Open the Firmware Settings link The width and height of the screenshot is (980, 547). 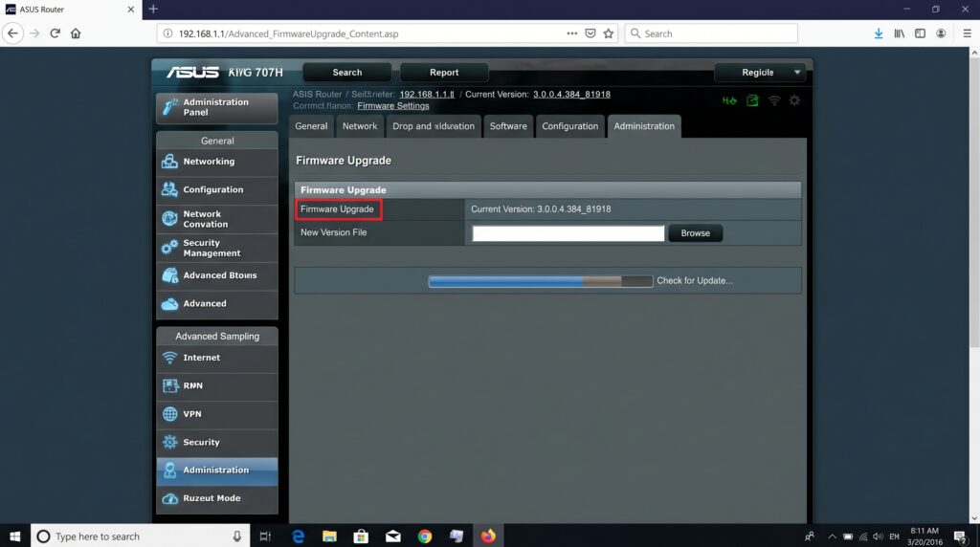click(x=393, y=106)
